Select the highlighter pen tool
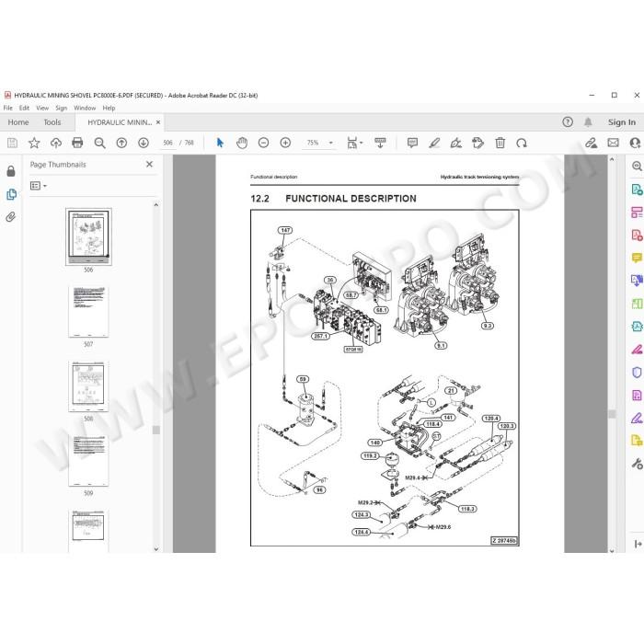This screenshot has height=644, width=644. pyautogui.click(x=434, y=143)
